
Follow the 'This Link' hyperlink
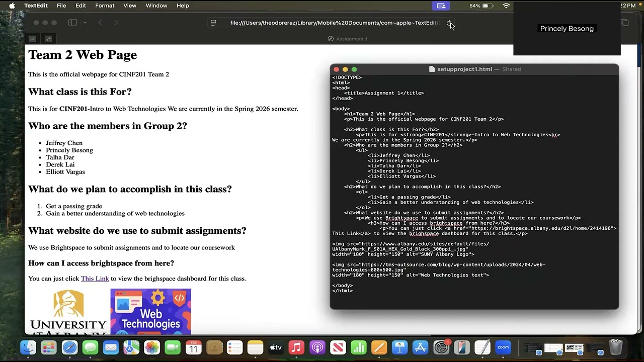point(95,279)
